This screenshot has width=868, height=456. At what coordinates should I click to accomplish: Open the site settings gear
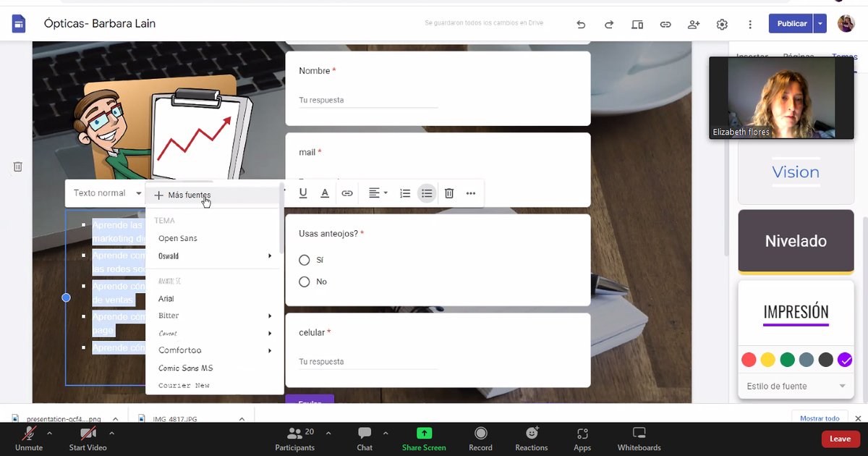pyautogui.click(x=722, y=24)
